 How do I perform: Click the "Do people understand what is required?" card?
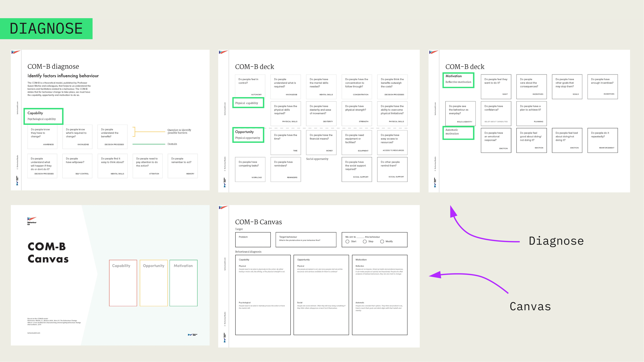pos(286,87)
